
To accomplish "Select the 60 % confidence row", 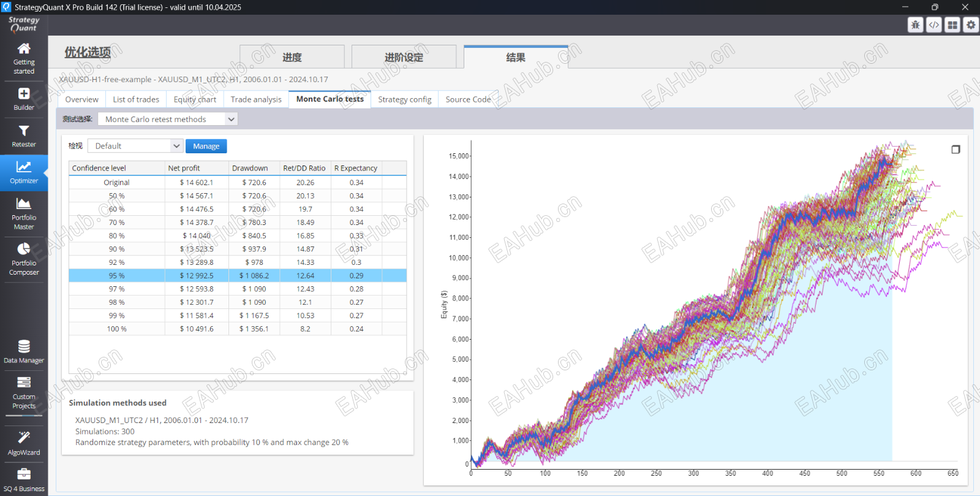I will click(238, 209).
